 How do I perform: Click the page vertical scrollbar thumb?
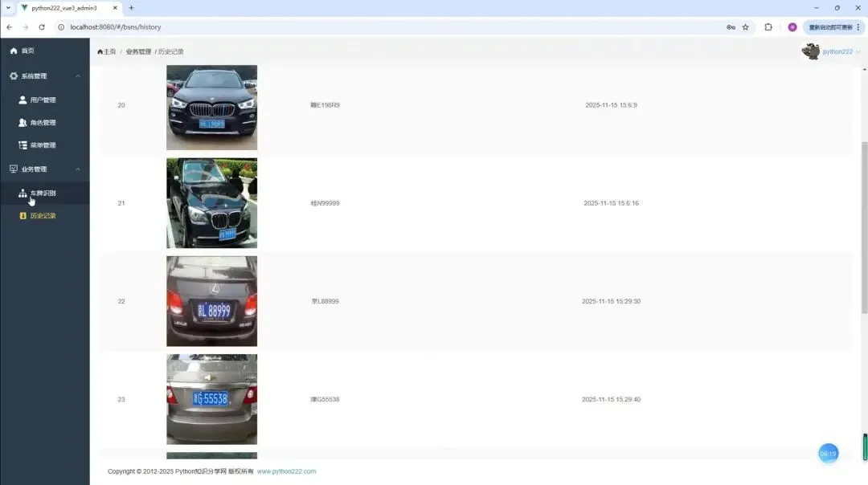(x=864, y=226)
